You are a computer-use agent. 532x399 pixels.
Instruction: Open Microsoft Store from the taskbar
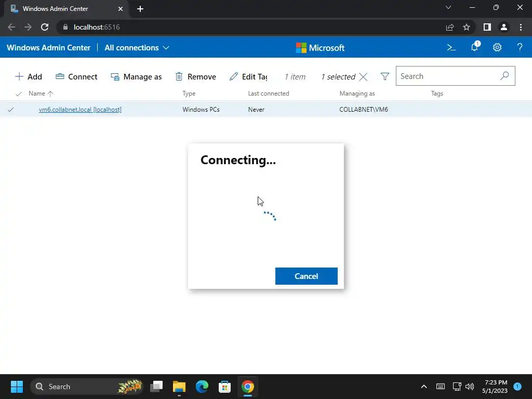coord(224,387)
